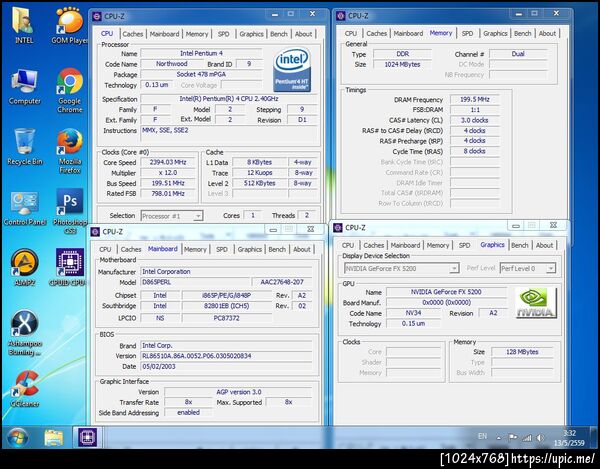This screenshot has width=600, height=469.
Task: Click the memory size 1024 MBytes field
Action: click(403, 64)
